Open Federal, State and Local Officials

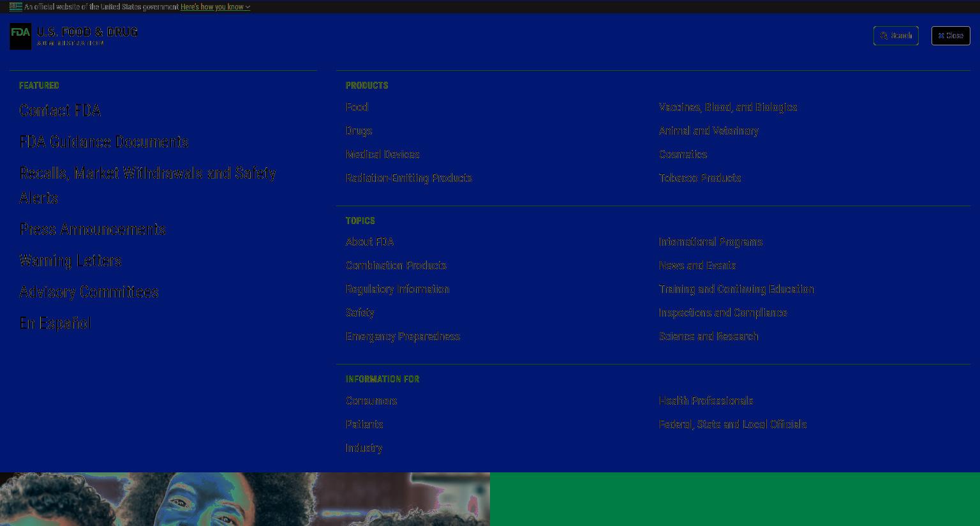(x=732, y=425)
